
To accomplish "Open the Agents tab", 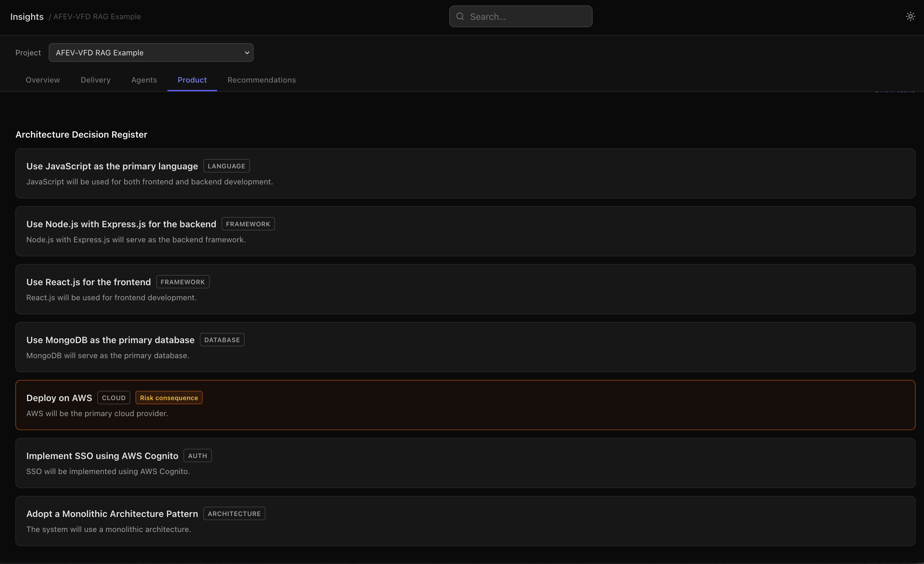I will click(x=144, y=80).
